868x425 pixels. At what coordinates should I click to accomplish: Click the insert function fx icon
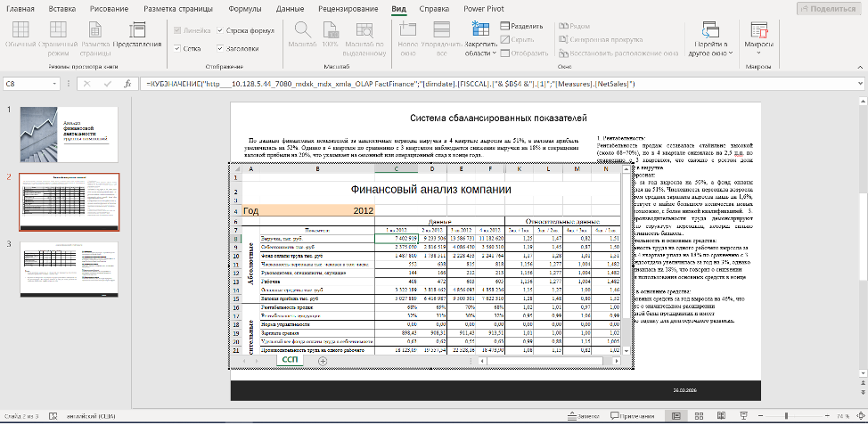[127, 84]
